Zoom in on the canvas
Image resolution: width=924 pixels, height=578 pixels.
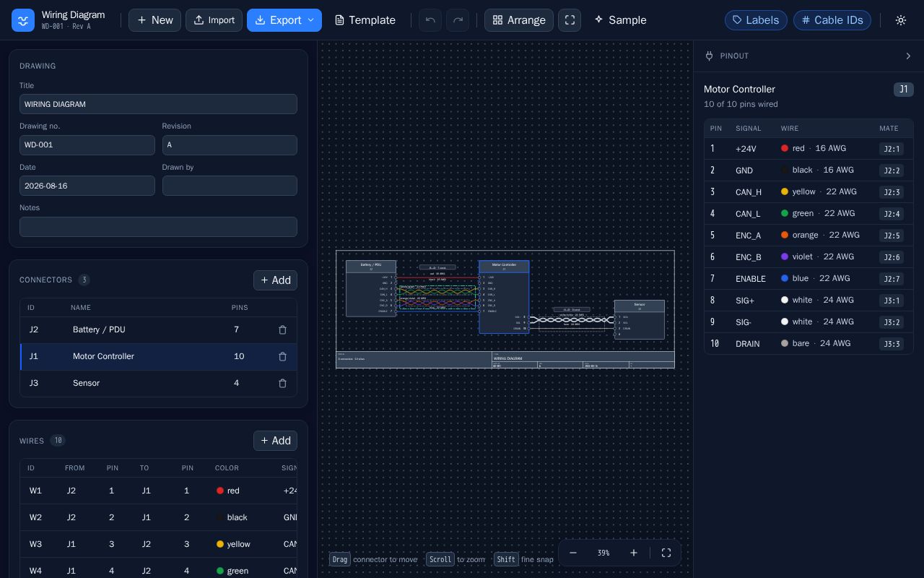click(634, 553)
